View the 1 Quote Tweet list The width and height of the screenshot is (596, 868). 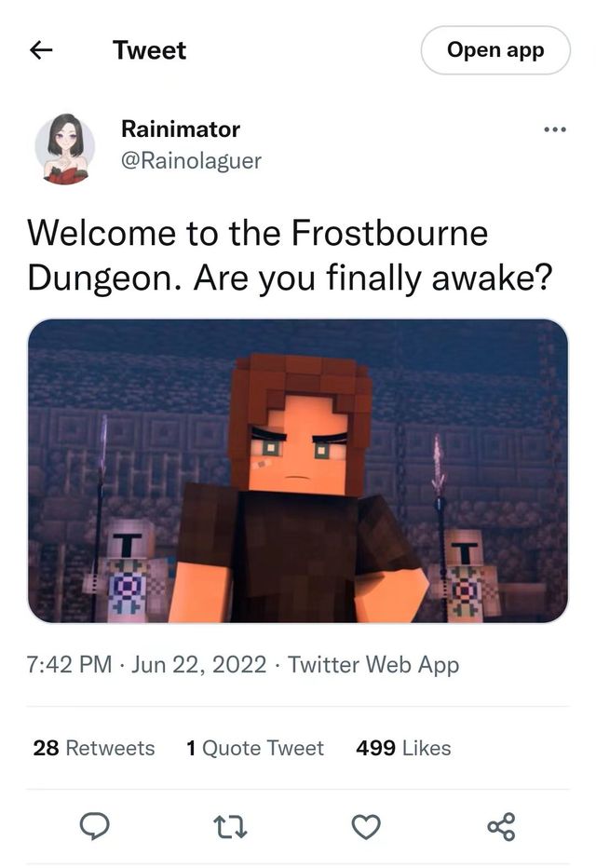pos(255,748)
